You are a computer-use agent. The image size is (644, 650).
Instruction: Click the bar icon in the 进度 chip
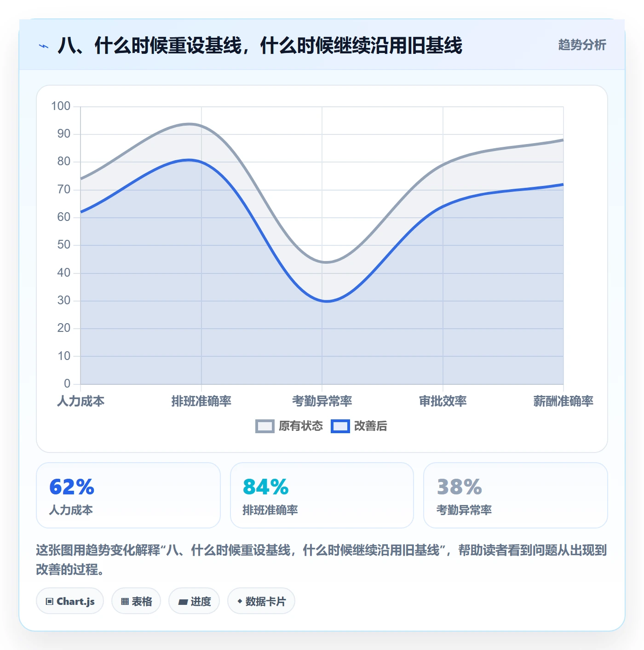pos(183,602)
